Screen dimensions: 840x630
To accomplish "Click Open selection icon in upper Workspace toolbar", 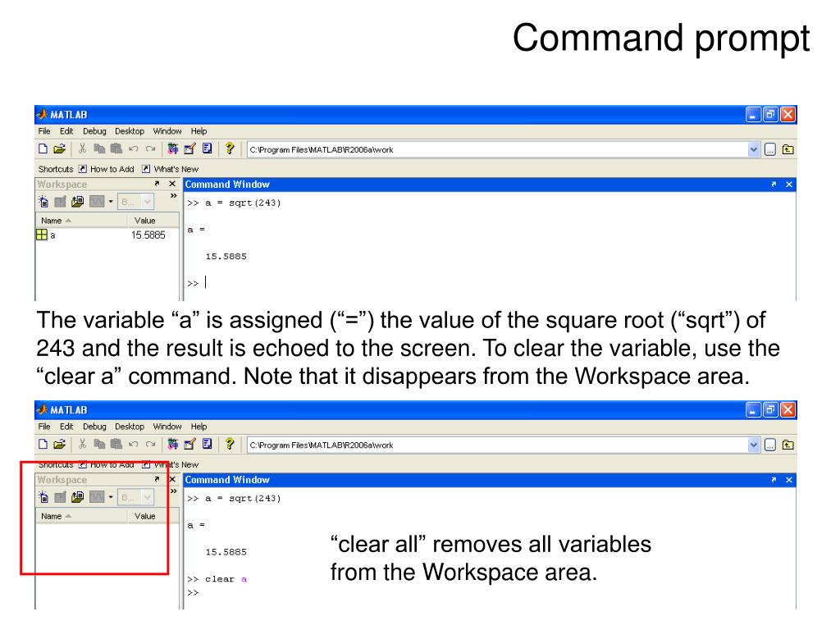I will click(60, 202).
